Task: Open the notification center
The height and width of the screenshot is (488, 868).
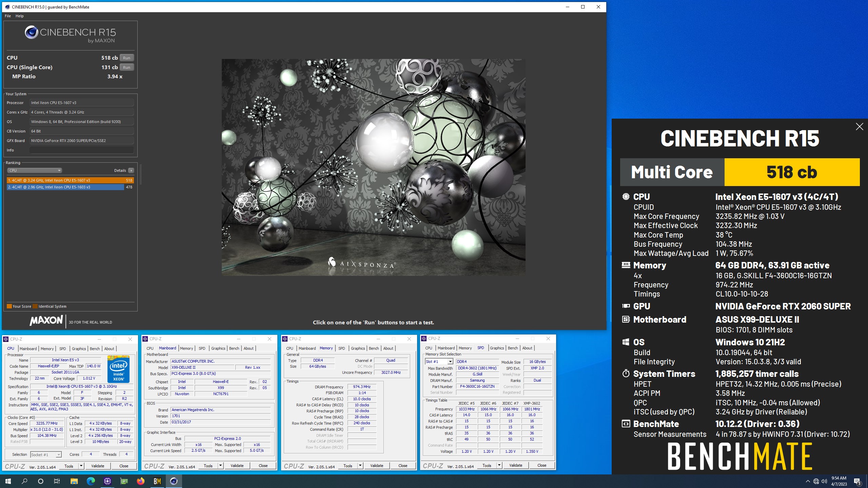Action: pos(857,481)
